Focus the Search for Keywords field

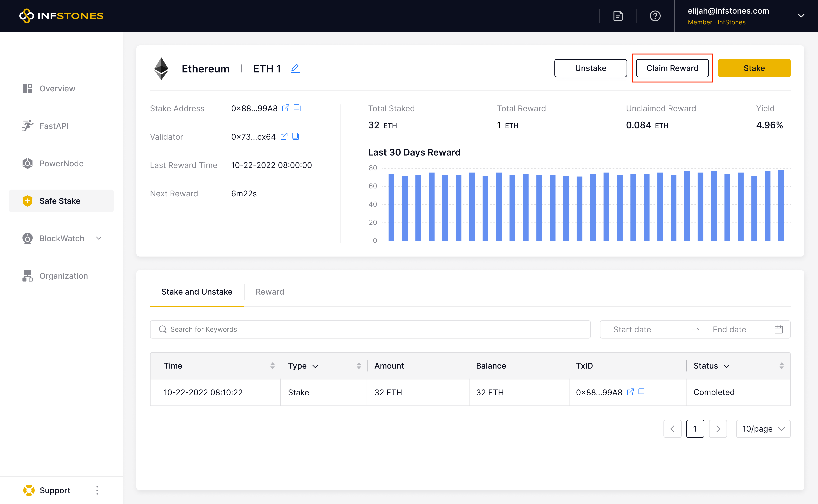pyautogui.click(x=370, y=329)
